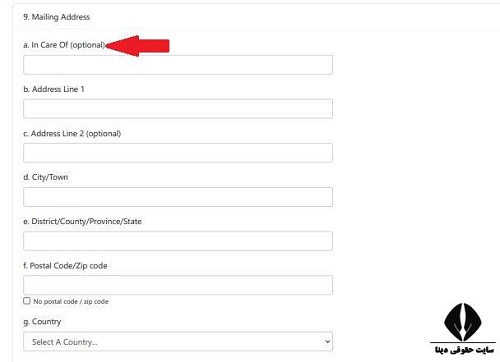500x362 pixels.
Task: Select the Address Line 2 optional field
Action: click(178, 153)
